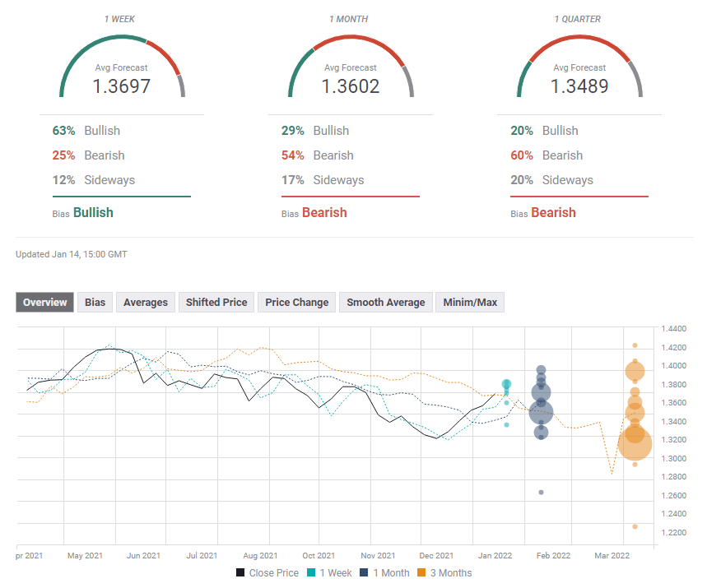The height and width of the screenshot is (588, 707).
Task: Select the Minim/Max tab
Action: [x=470, y=303]
